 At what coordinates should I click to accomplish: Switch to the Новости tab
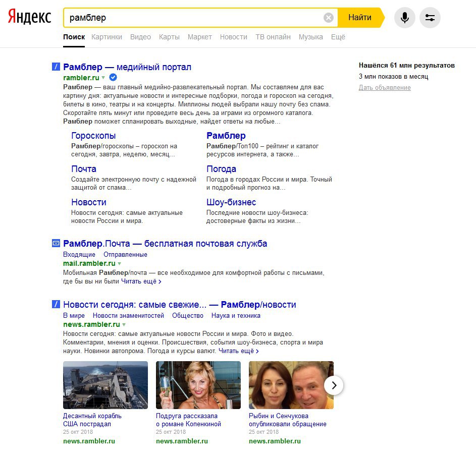click(233, 37)
